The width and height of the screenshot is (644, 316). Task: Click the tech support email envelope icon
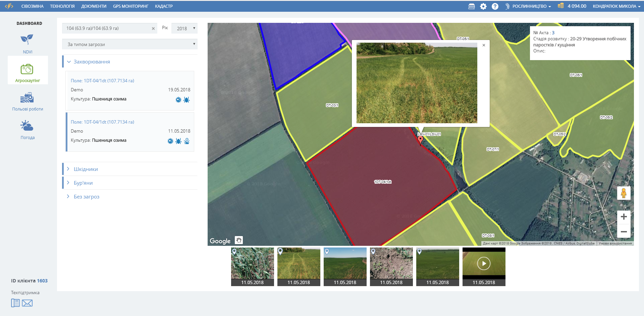coord(27,303)
